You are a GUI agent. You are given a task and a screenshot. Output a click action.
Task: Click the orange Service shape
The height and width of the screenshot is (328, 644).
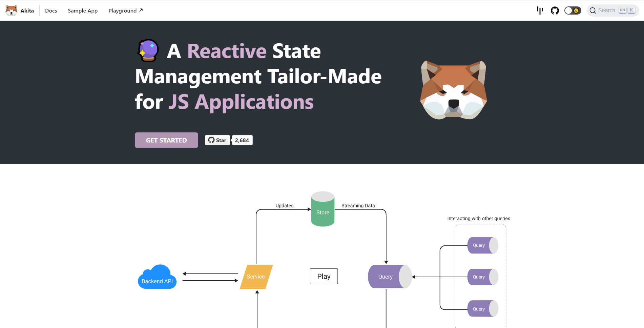[256, 277]
